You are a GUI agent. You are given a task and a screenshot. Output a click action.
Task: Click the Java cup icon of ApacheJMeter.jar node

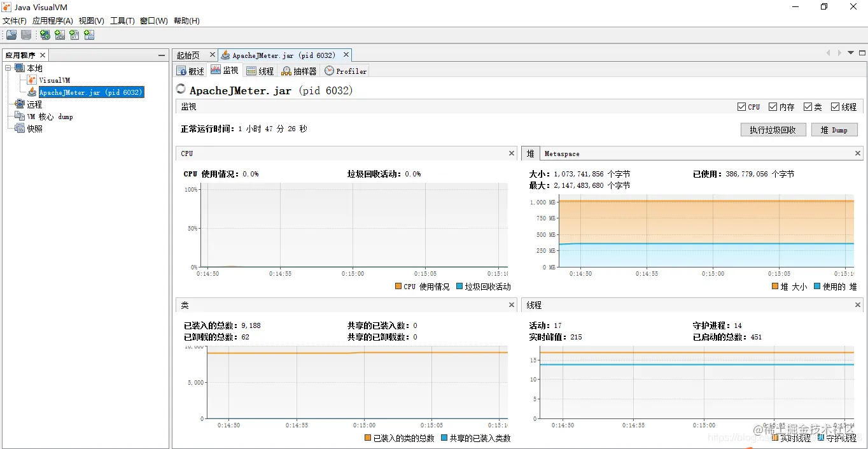click(x=32, y=92)
